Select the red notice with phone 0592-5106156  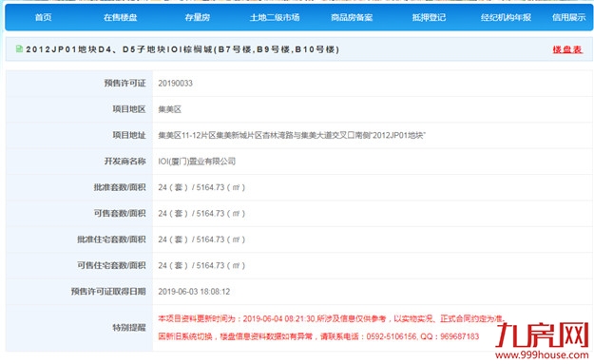coord(318,336)
